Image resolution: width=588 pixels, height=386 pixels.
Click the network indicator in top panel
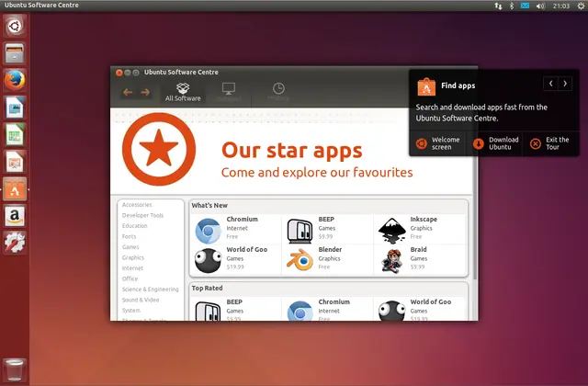498,6
